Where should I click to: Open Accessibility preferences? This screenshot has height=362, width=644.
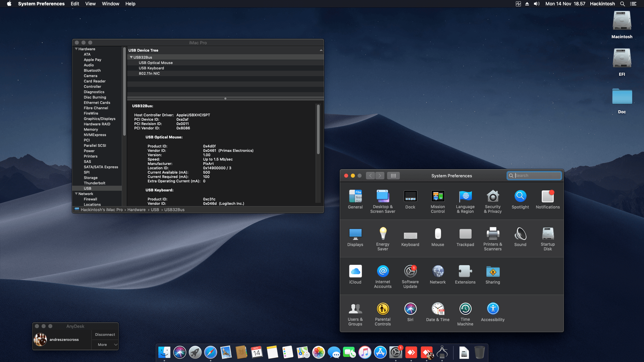click(493, 312)
